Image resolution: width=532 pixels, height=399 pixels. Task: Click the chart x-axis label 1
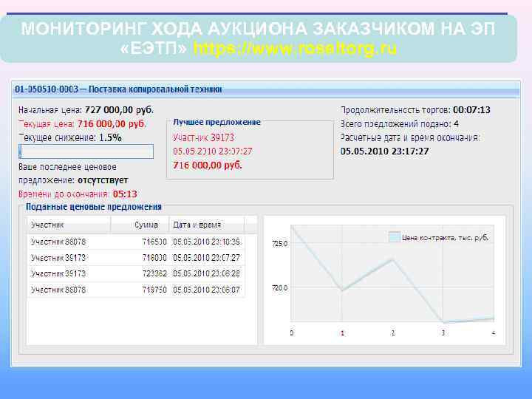[x=342, y=333]
